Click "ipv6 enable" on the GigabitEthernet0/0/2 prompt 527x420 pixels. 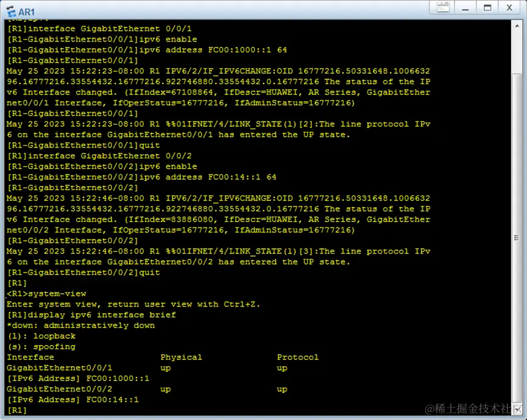coord(168,166)
